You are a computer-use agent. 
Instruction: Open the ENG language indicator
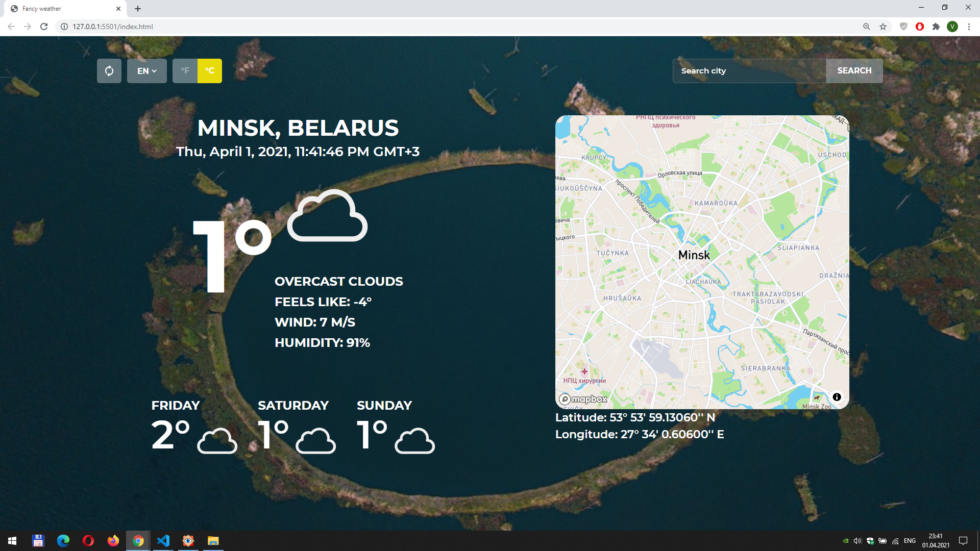pos(910,541)
